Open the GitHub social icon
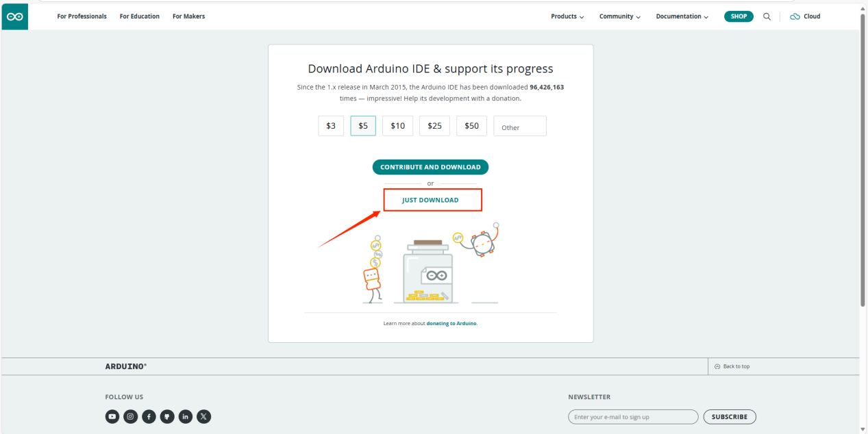The width and height of the screenshot is (868, 434). tap(167, 416)
